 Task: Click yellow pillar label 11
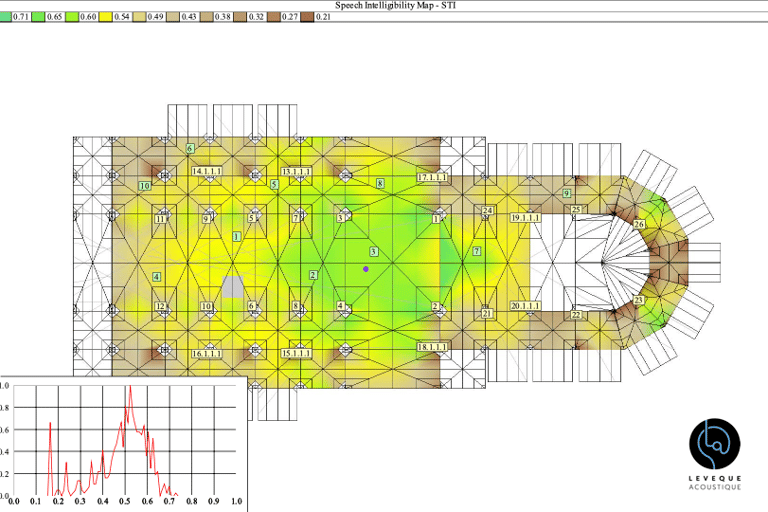160,219
